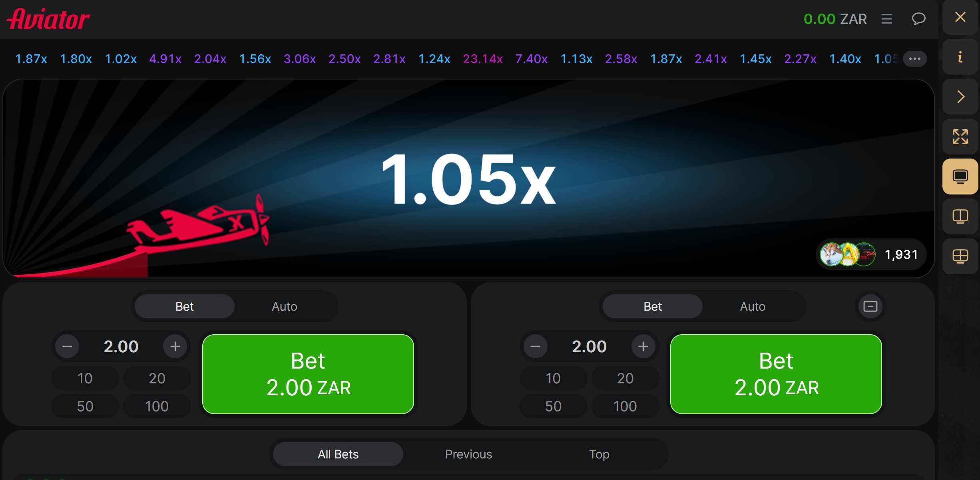Place the left green Bet 2.00 ZAR
The image size is (980, 480).
[x=308, y=374]
